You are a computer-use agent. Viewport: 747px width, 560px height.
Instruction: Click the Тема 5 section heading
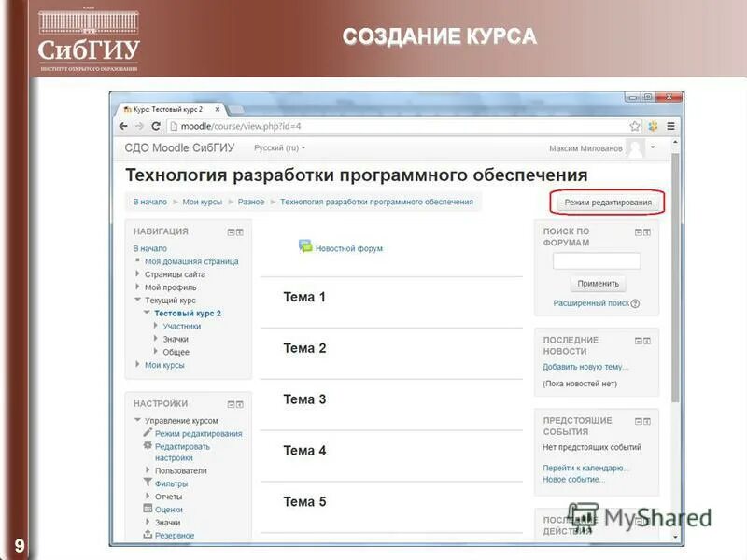tap(304, 502)
